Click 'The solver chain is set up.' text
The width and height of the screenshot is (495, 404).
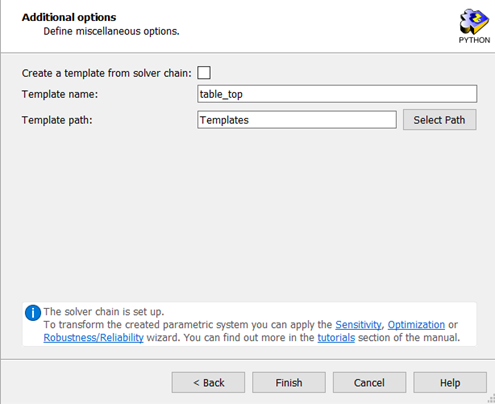[x=104, y=312]
